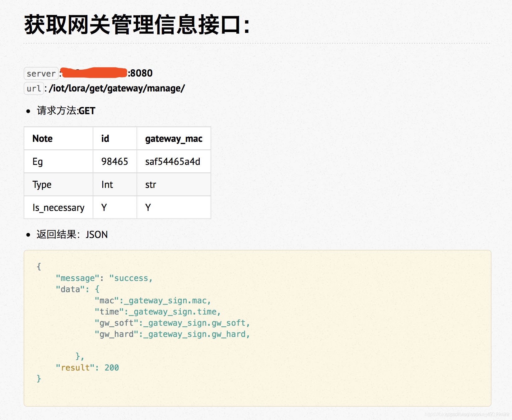Click the heading 获取网关管理信息接口
The image size is (512, 420).
137,25
